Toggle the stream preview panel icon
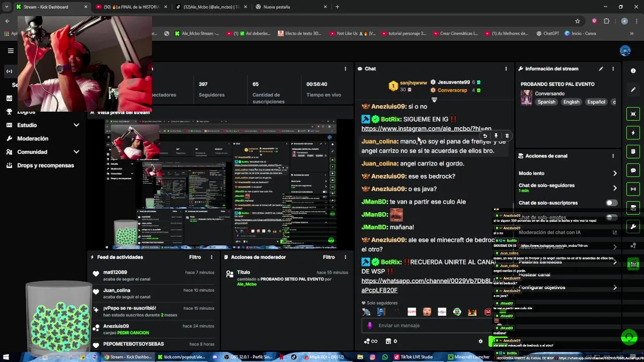This screenshot has height=362, width=644. point(633,114)
